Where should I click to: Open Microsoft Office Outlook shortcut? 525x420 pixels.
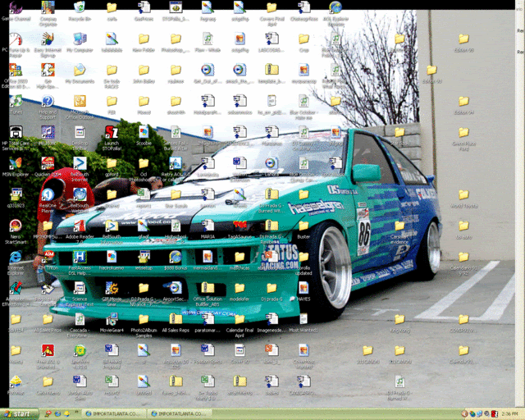tap(80, 101)
